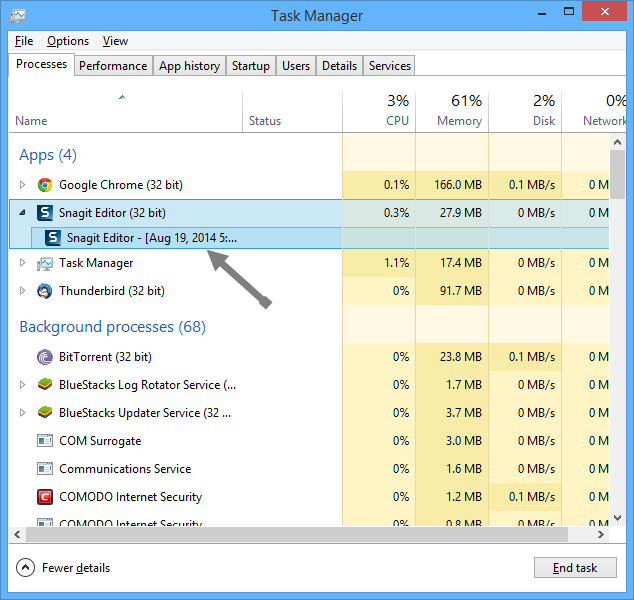The height and width of the screenshot is (600, 634).
Task: Select the Thunderbird (32 bit) row
Action: click(x=309, y=291)
